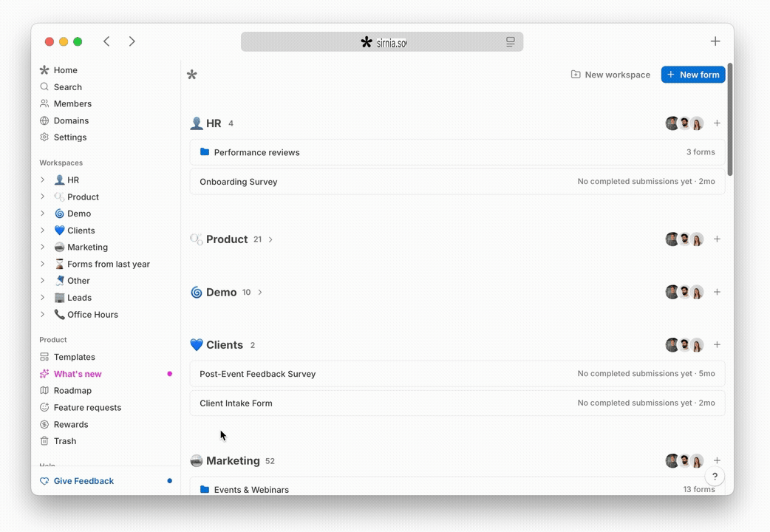Open Domains page

(x=71, y=120)
